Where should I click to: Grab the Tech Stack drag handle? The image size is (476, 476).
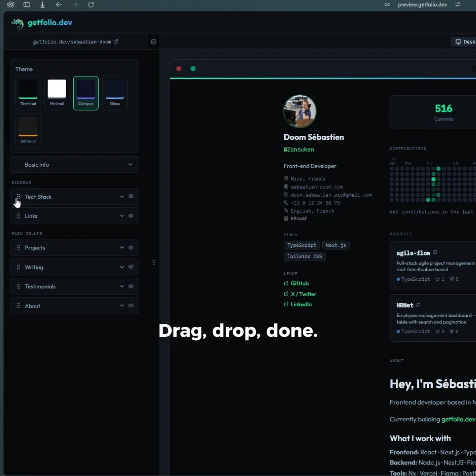pyautogui.click(x=18, y=197)
